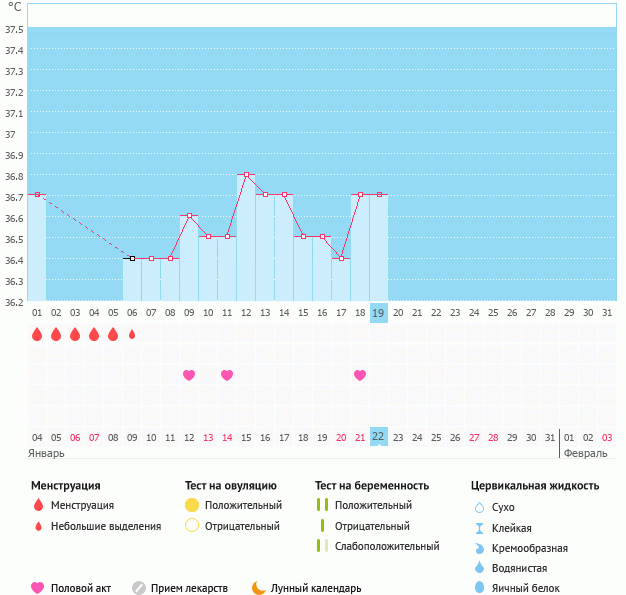
Task: Click the small spotting drop on cycle day 06
Action: [132, 335]
